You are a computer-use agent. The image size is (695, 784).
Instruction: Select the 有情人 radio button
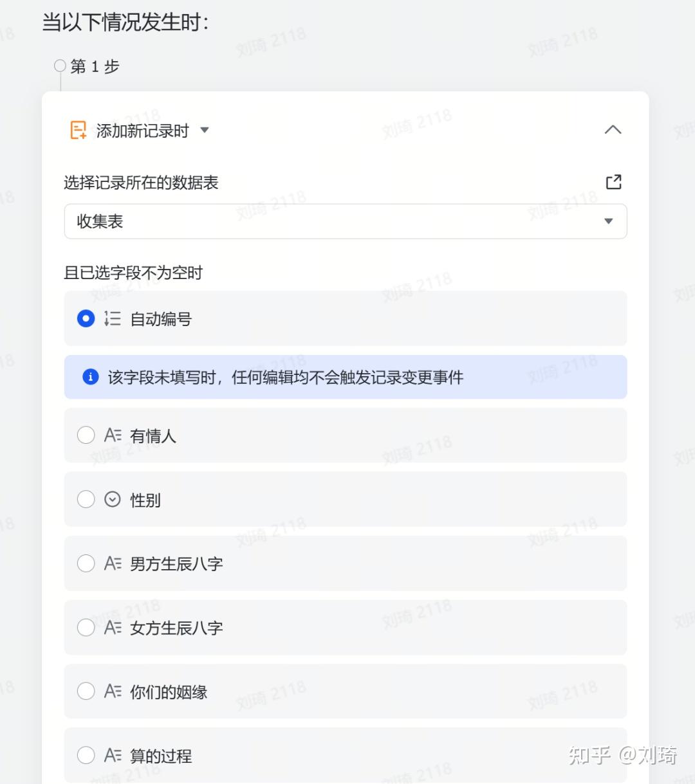(86, 435)
